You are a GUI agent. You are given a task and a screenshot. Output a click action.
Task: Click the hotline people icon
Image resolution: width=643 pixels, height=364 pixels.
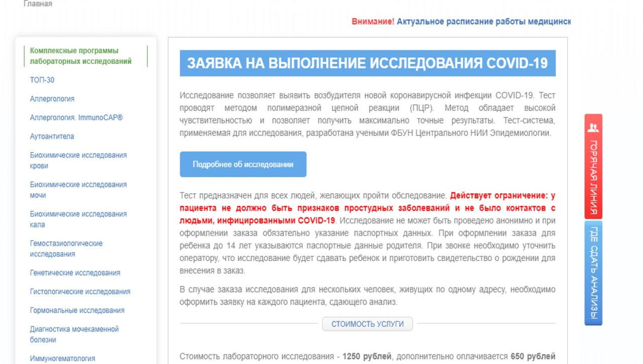point(593,127)
